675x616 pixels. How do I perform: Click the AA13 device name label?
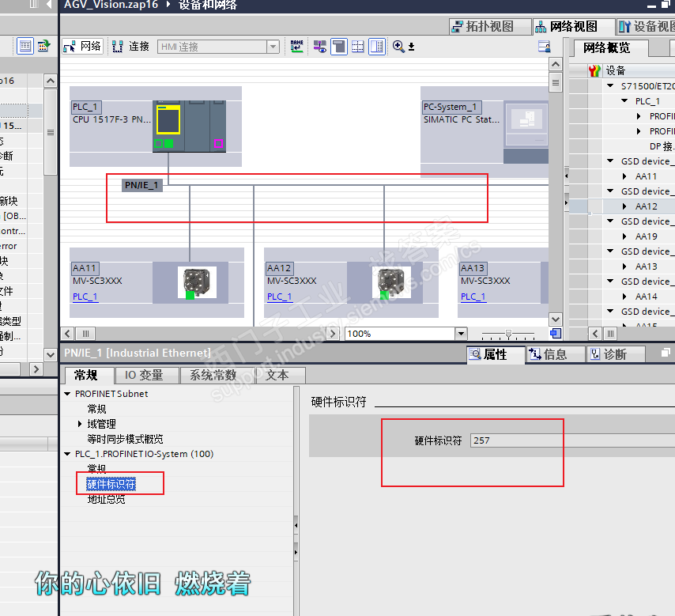(472, 268)
